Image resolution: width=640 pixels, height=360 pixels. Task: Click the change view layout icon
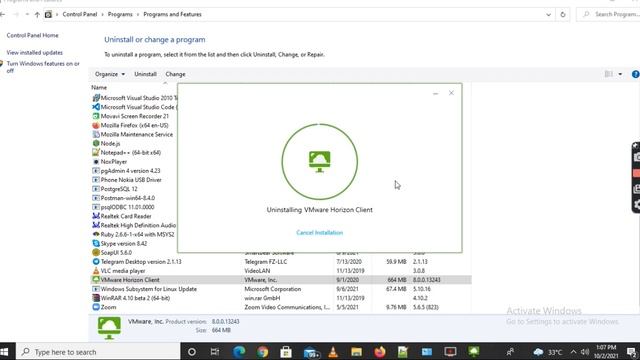(609, 74)
